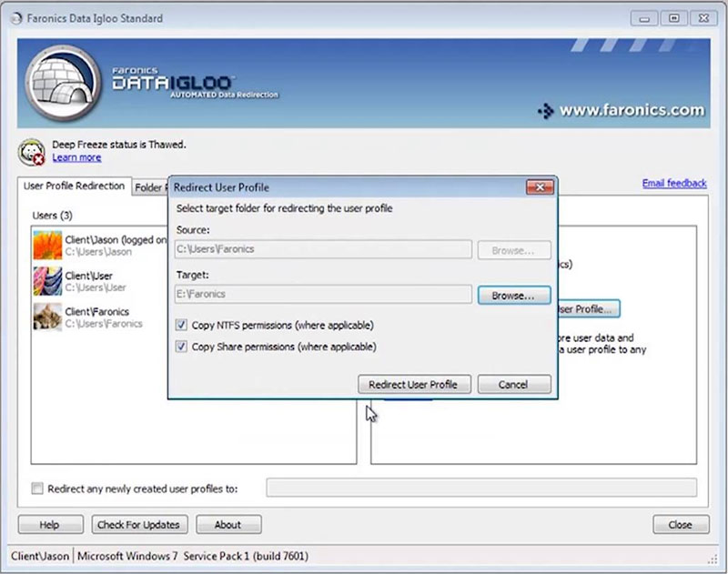Select the Client\Faronics list entry text
Screen dimensions: 728x574
[97, 311]
